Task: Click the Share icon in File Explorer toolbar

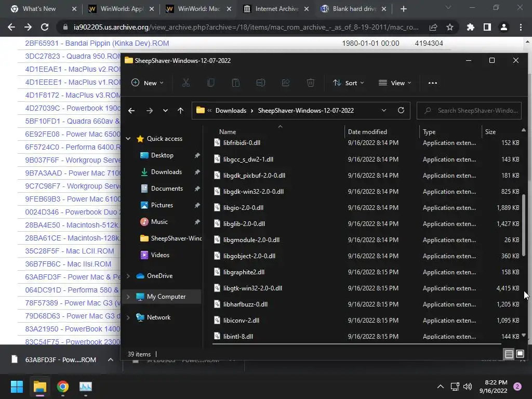Action: 286,83
